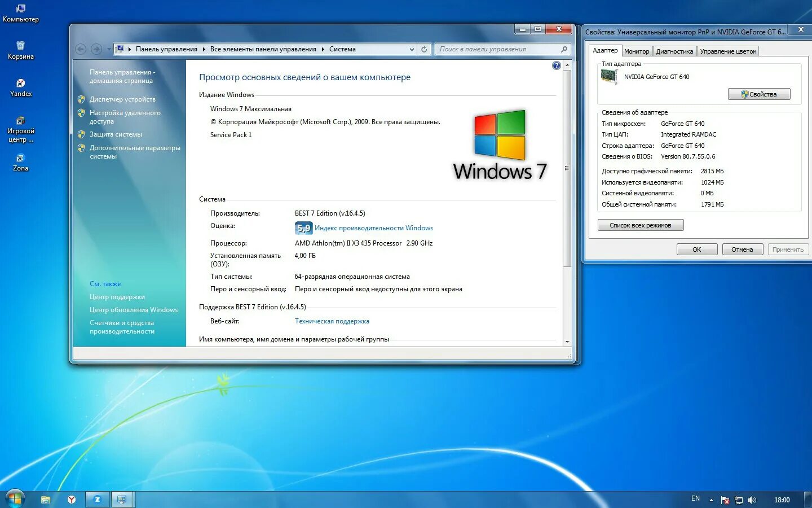Switch to the Управление цветом tab

[x=728, y=51]
